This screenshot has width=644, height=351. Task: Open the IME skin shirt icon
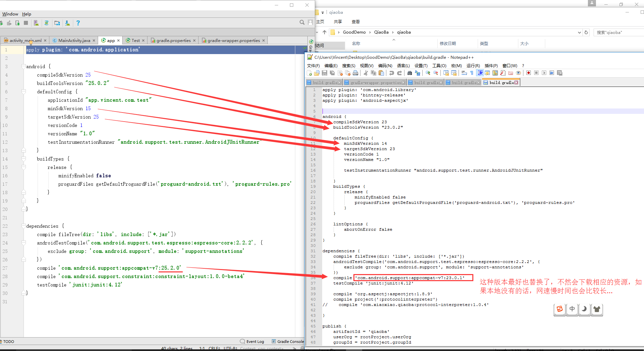click(x=597, y=309)
